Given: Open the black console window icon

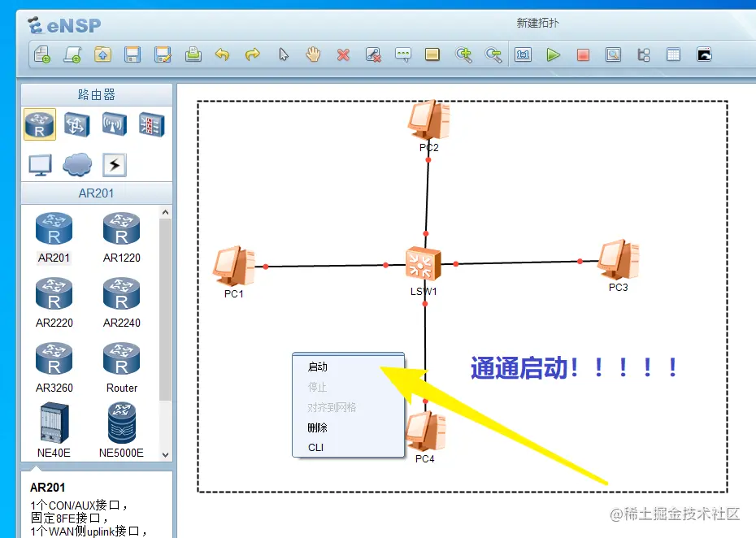Looking at the screenshot, I should point(704,54).
